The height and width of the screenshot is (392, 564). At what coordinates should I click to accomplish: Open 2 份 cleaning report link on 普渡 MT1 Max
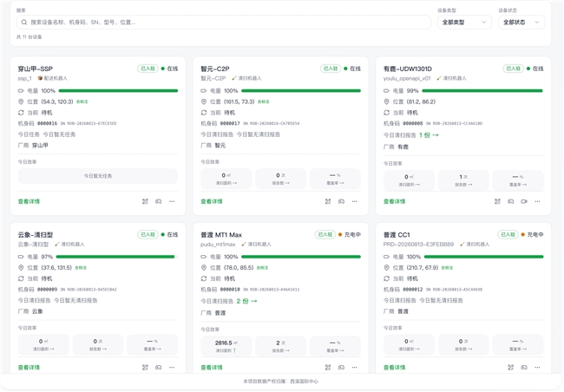[x=246, y=301]
